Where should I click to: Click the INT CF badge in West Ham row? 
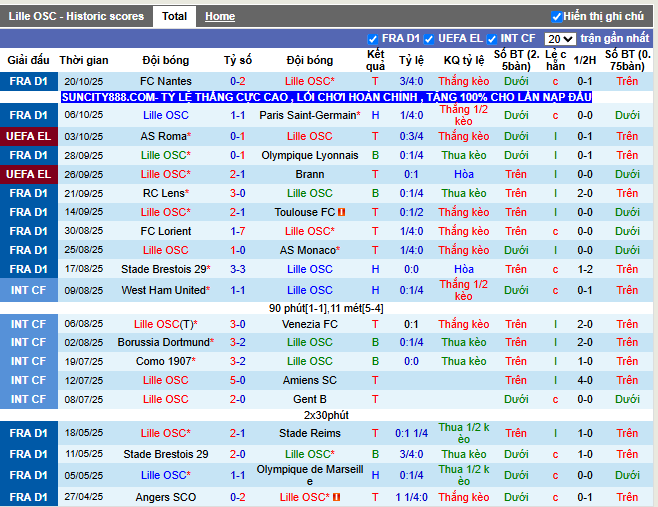click(27, 290)
